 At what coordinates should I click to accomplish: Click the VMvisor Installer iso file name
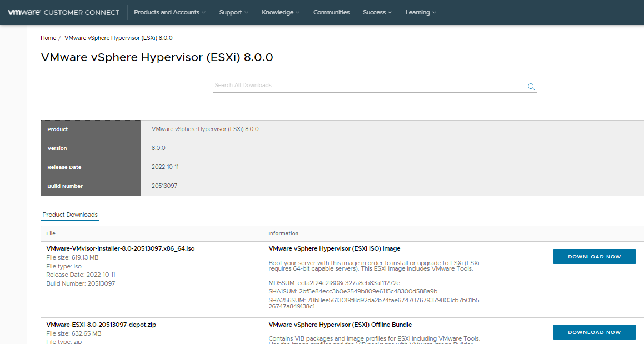pyautogui.click(x=121, y=248)
